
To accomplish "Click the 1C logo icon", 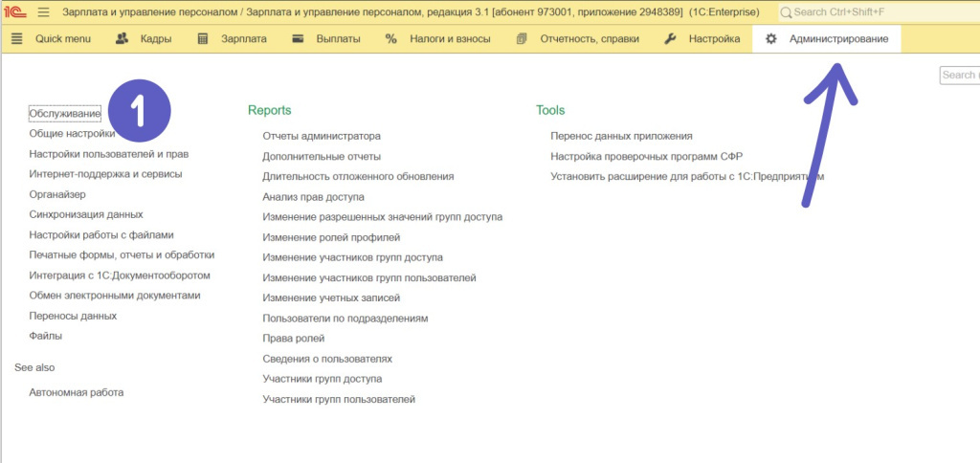I will coord(16,12).
